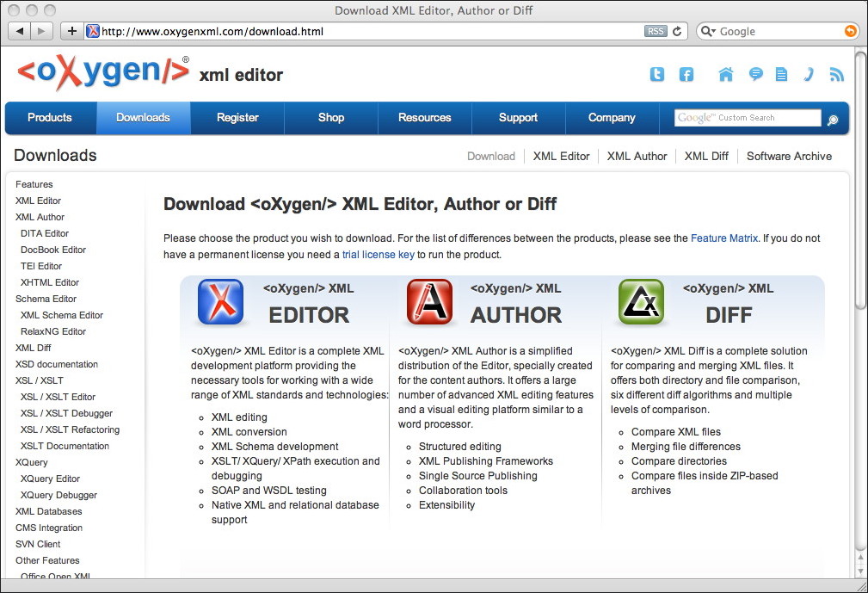
Task: Open the Feature Matrix link
Action: (724, 238)
